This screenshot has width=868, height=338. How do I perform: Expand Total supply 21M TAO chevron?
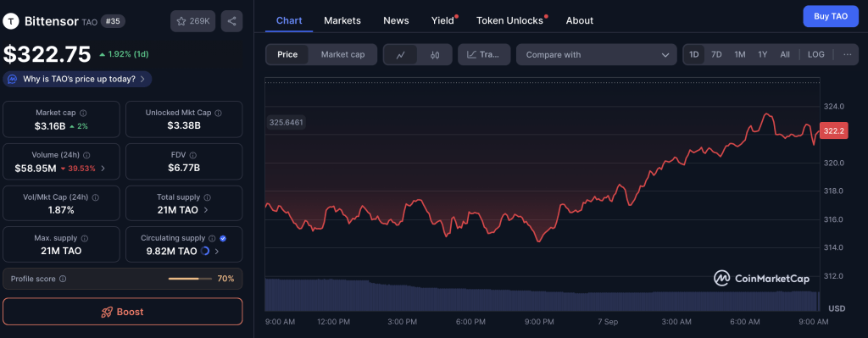(x=207, y=210)
